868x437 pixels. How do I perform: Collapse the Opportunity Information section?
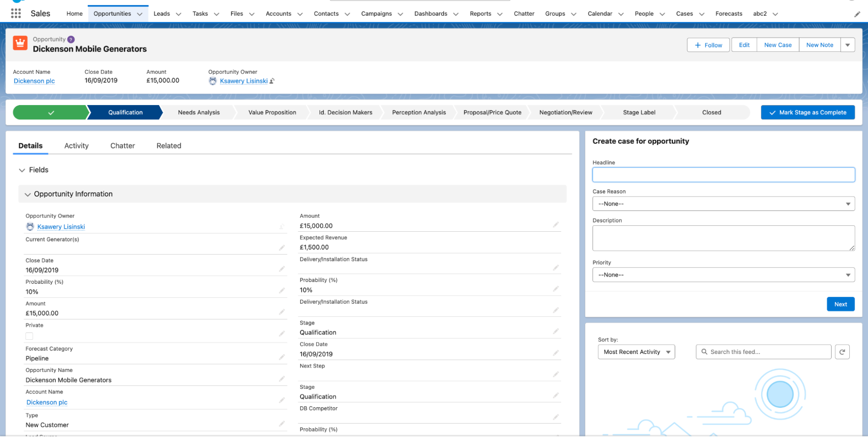pos(28,194)
